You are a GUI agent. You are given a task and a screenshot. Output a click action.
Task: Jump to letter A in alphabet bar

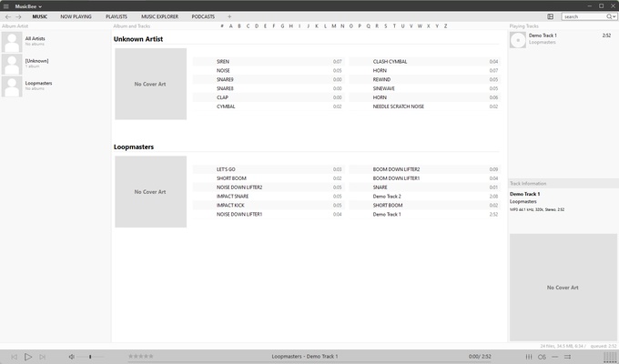[230, 26]
